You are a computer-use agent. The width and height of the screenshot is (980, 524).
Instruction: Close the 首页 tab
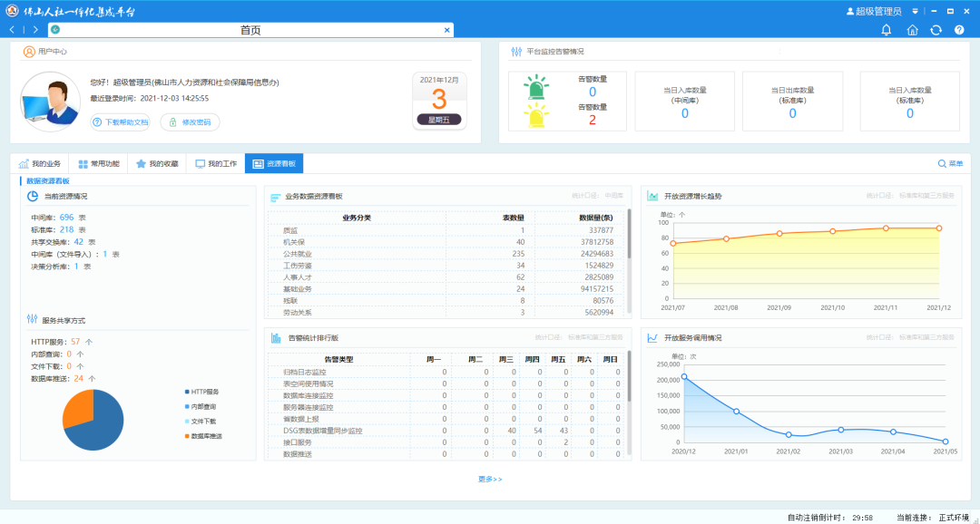(x=446, y=30)
